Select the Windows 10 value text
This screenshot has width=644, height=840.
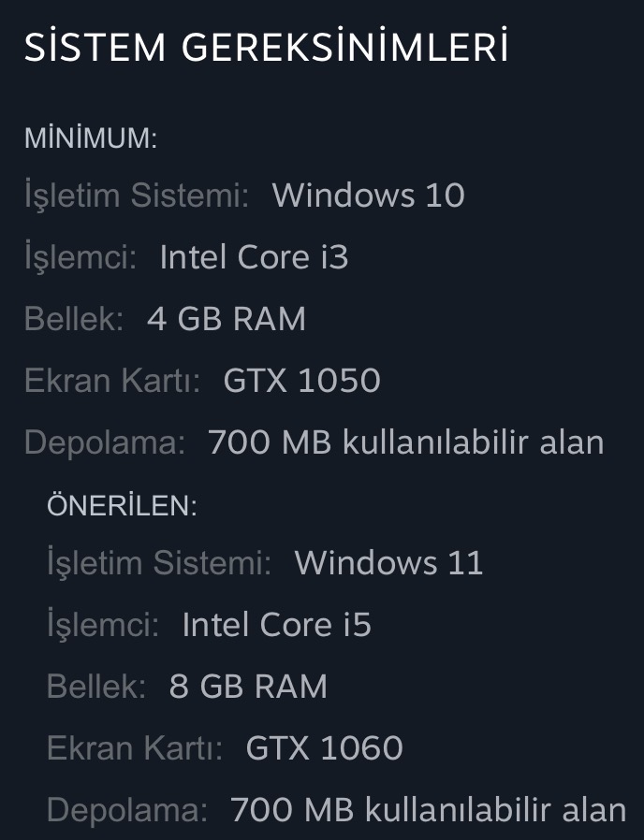[x=368, y=196]
